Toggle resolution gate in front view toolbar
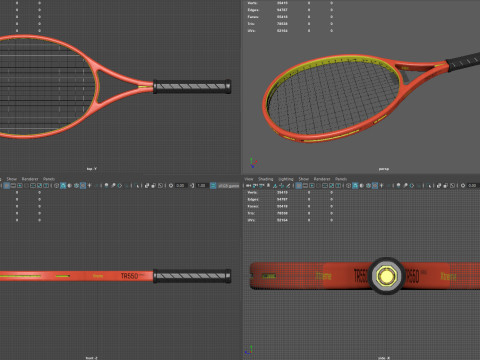 (20, 185)
